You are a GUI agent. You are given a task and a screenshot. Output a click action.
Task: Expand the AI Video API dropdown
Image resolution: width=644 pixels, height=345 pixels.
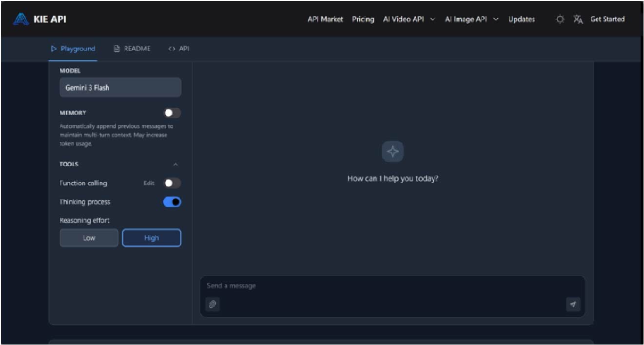409,19
